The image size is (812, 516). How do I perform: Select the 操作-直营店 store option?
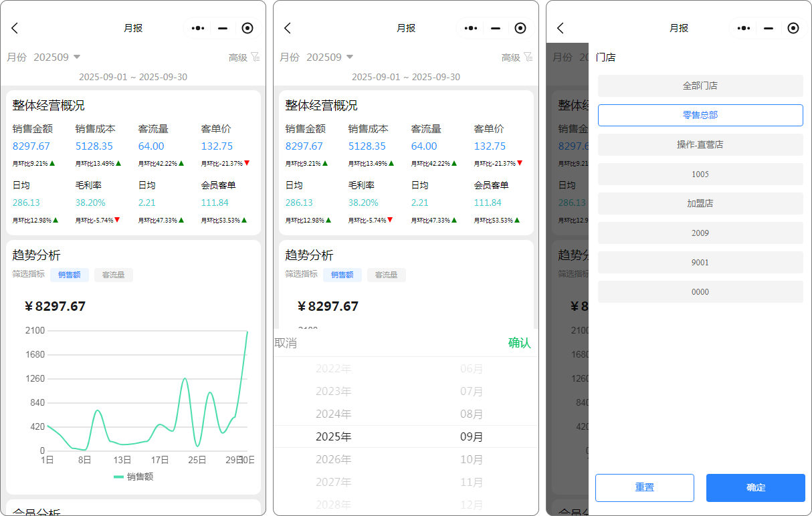point(700,144)
